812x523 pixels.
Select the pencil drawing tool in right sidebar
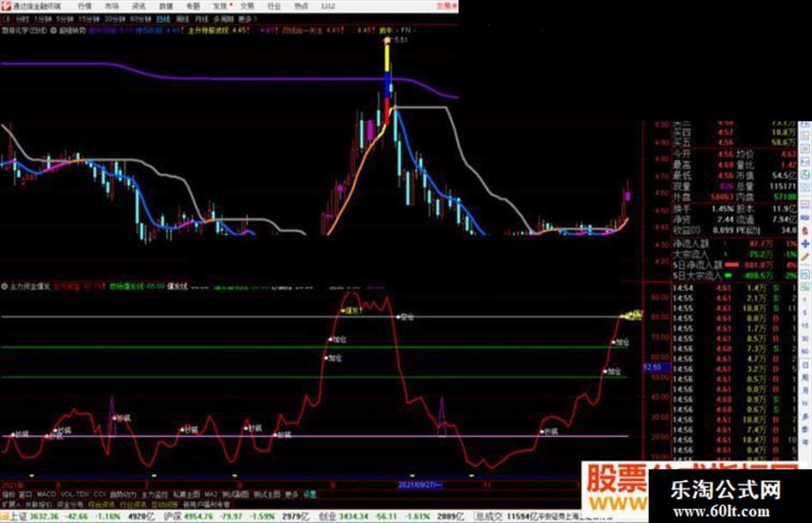[805, 256]
